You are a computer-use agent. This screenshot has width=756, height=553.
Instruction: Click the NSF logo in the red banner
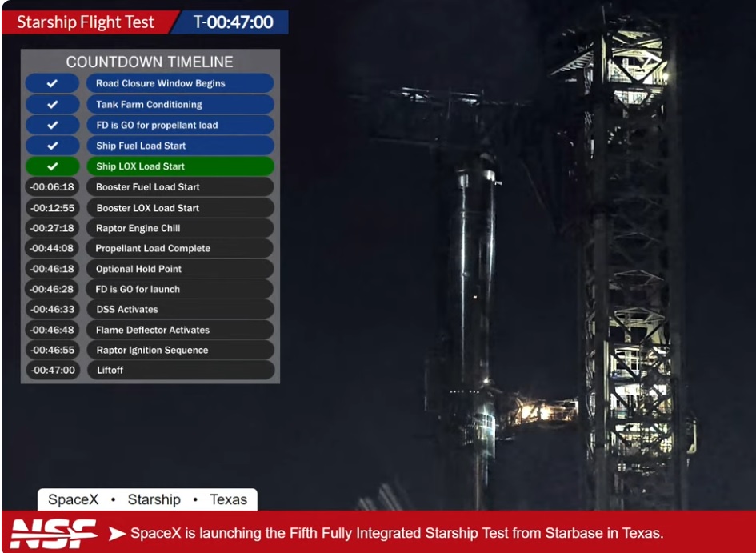[x=54, y=533]
